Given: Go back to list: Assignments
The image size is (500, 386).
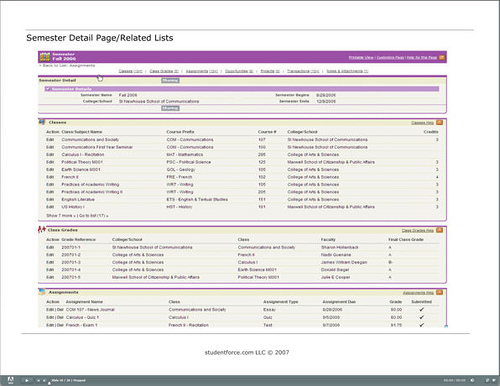Looking at the screenshot, I should point(68,66).
